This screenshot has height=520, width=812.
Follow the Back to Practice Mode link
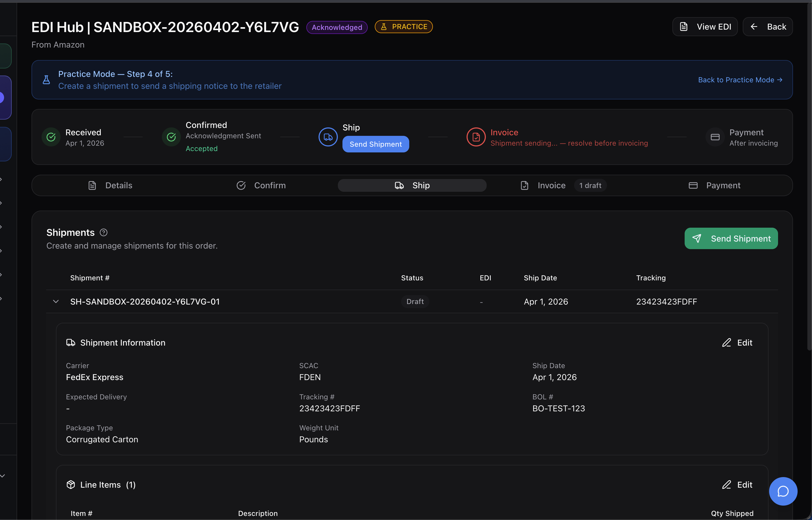(x=740, y=80)
